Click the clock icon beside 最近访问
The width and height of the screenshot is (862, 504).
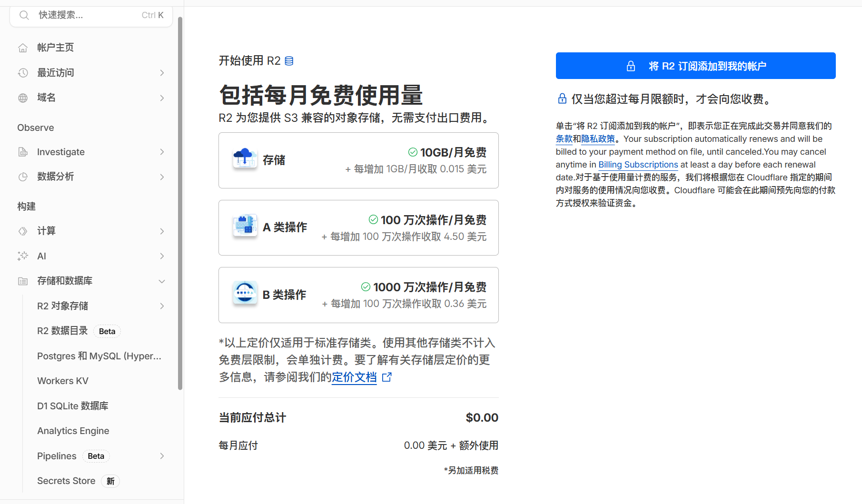23,73
